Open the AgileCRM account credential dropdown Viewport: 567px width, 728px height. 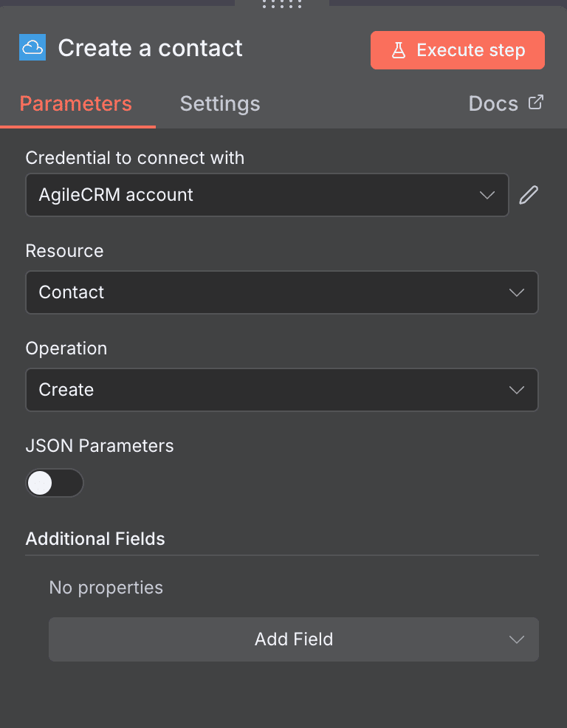coord(267,195)
